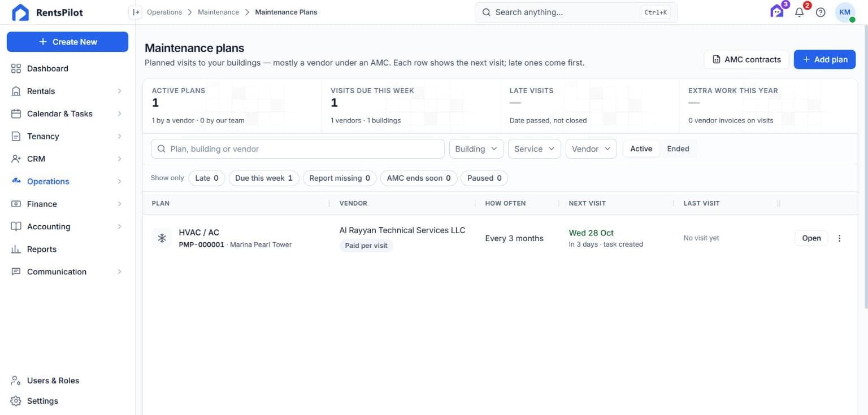Toggle the Late 0 filter chip
The height and width of the screenshot is (415, 868).
tap(207, 178)
